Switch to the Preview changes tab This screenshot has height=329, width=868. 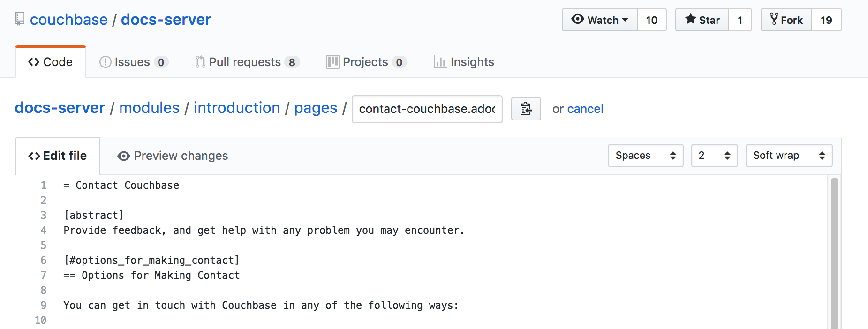coord(180,156)
